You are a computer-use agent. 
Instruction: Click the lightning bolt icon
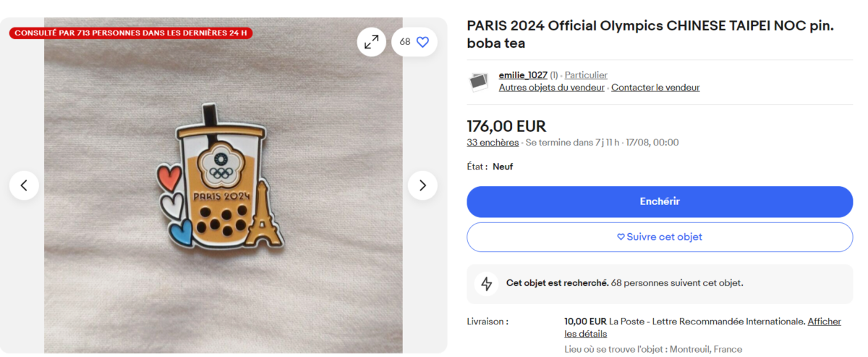pyautogui.click(x=487, y=283)
